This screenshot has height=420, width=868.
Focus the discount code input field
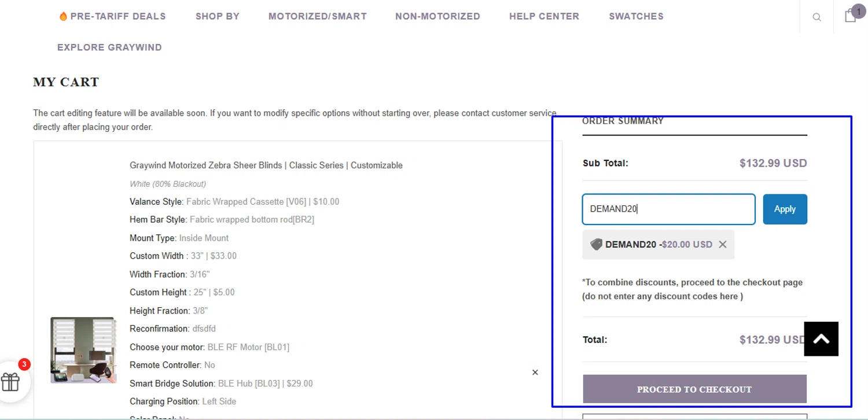coord(668,209)
